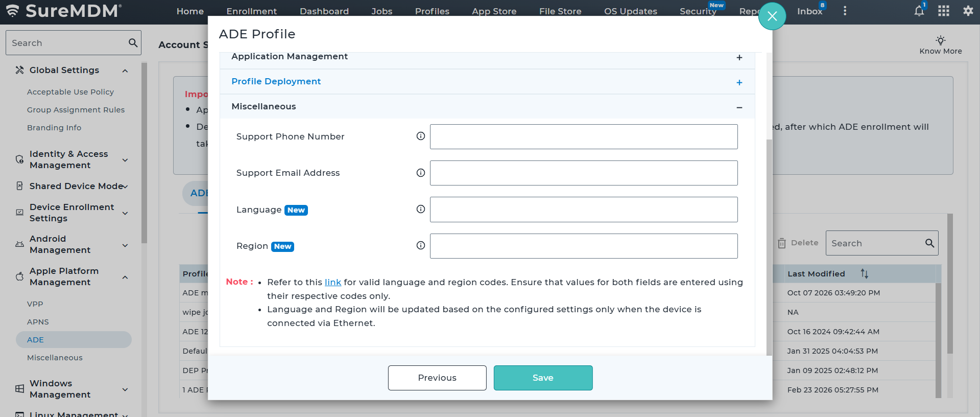Click info icon beside Support Phone Number

pos(421,136)
